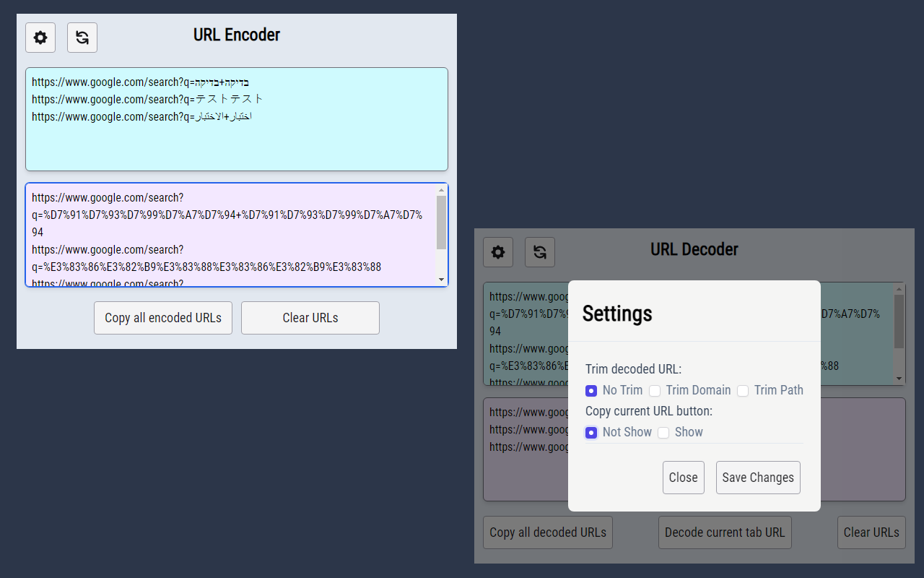Screen dimensions: 924x578
Task: Open settings gear in URL Decoder window
Action: 498,252
